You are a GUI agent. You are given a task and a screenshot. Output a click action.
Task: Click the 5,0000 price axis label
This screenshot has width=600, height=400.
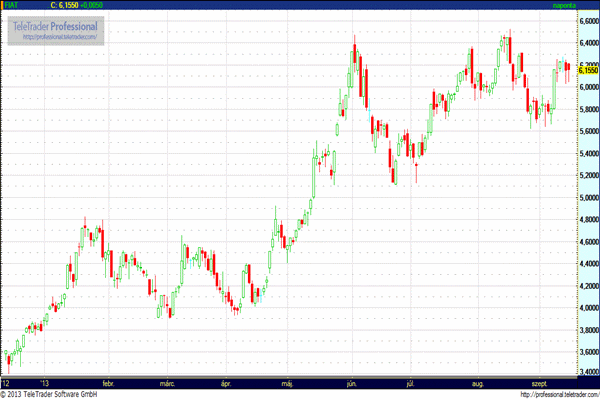click(x=588, y=198)
